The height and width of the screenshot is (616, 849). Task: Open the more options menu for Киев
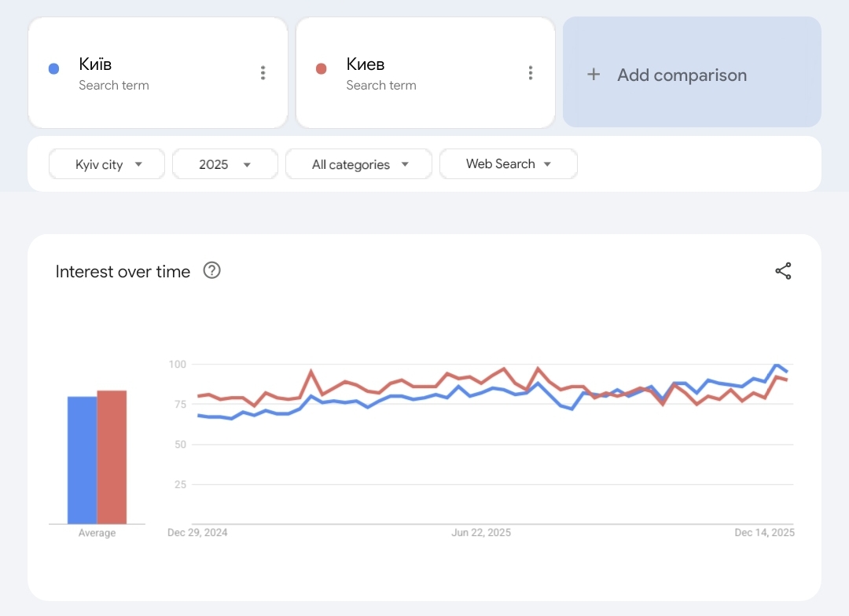pos(531,73)
